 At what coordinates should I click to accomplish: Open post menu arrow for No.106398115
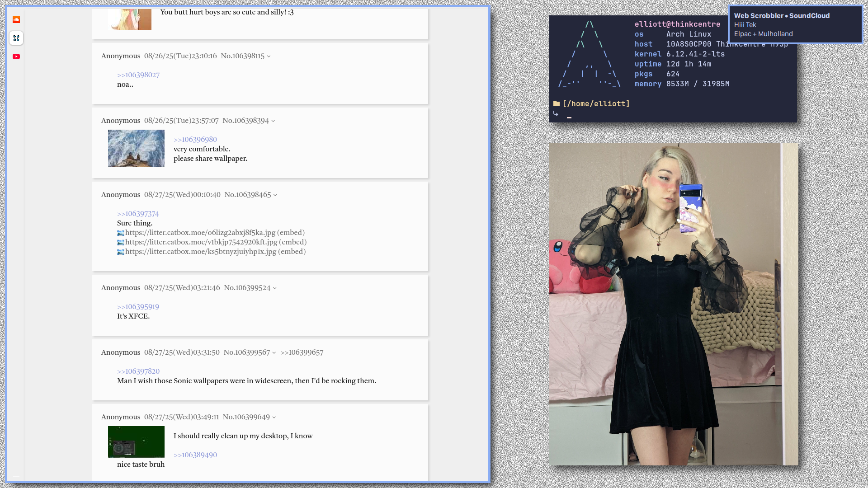pyautogui.click(x=269, y=56)
